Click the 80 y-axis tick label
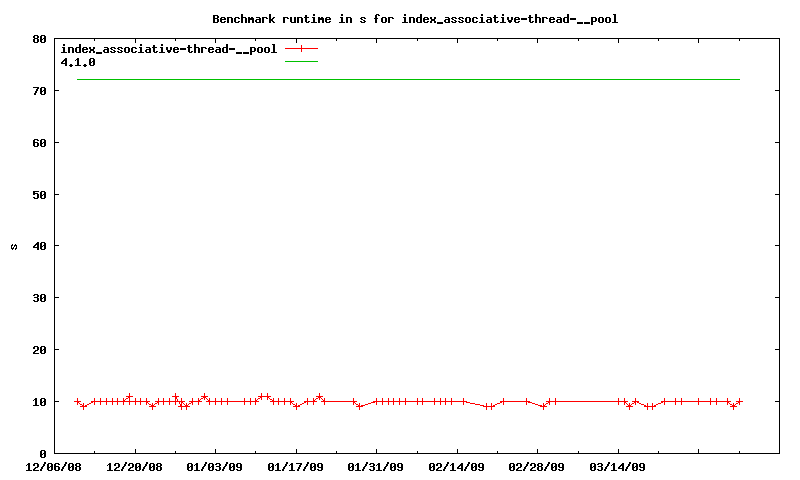Screen dimensions: 800x480 [x=39, y=39]
